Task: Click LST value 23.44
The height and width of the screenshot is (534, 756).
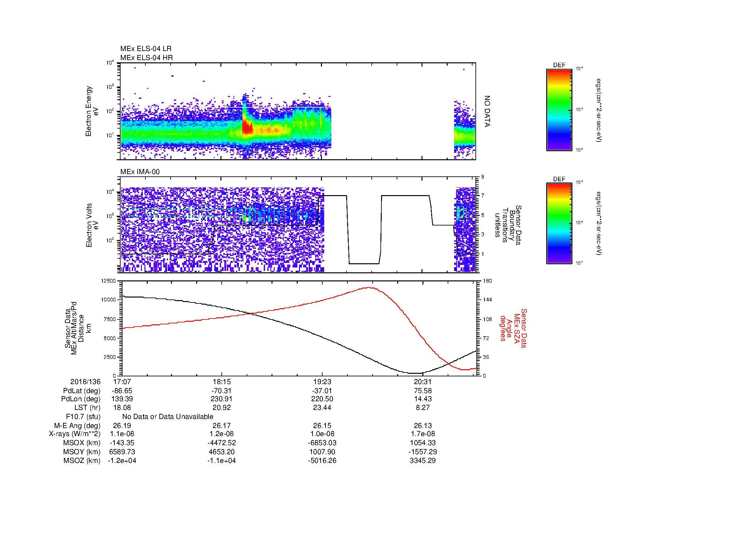Action: [x=322, y=408]
